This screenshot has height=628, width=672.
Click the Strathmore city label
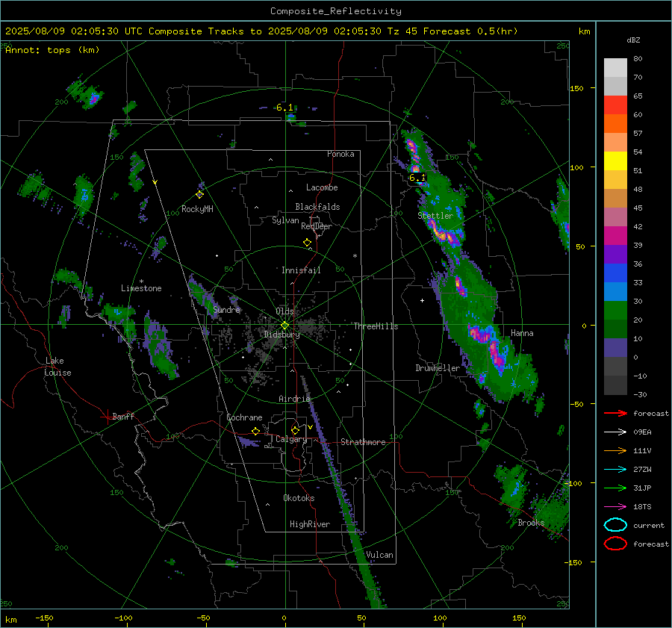pyautogui.click(x=363, y=442)
